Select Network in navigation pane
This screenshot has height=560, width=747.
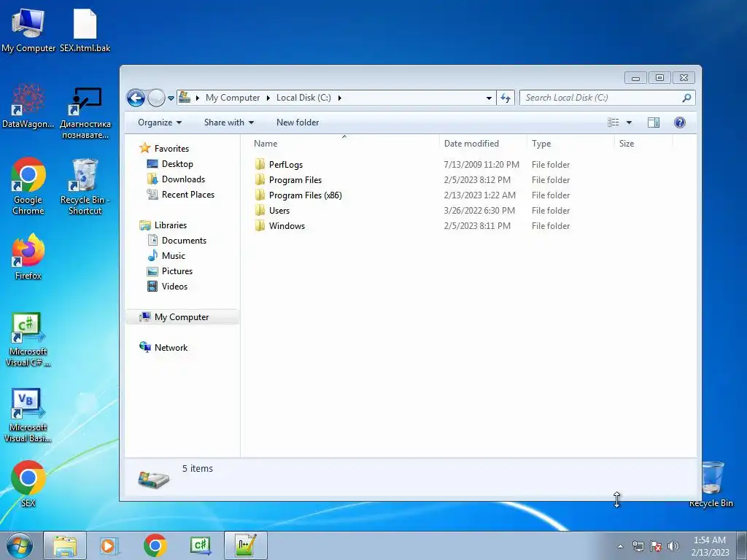(x=171, y=348)
